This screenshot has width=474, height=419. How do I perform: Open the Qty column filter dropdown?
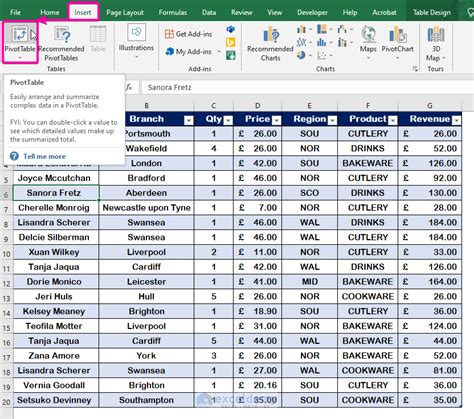pos(228,120)
